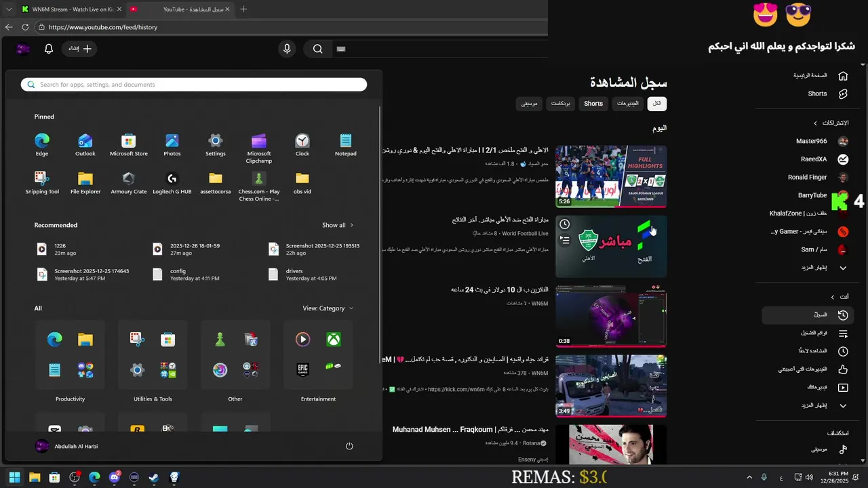Open السجل history in sidebar

[x=808, y=315]
